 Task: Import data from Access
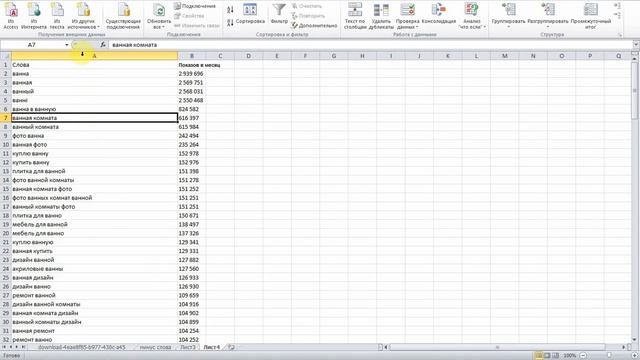coord(11,16)
